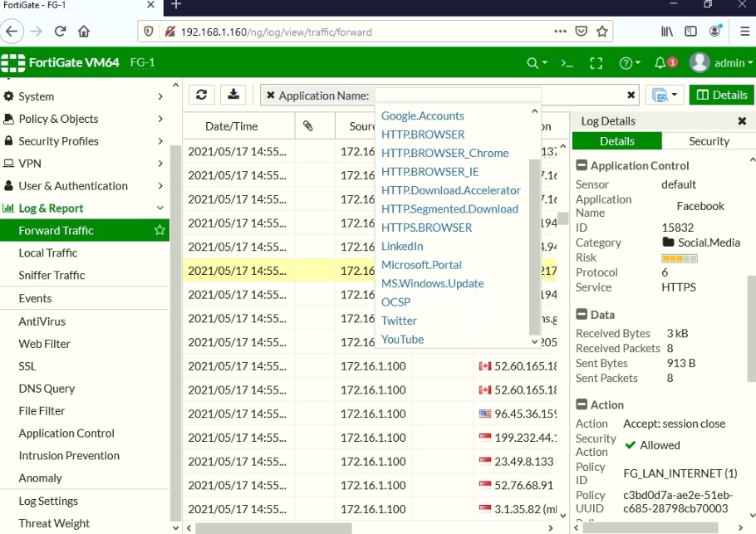This screenshot has height=534, width=756.
Task: Download the log results
Action: coord(233,94)
